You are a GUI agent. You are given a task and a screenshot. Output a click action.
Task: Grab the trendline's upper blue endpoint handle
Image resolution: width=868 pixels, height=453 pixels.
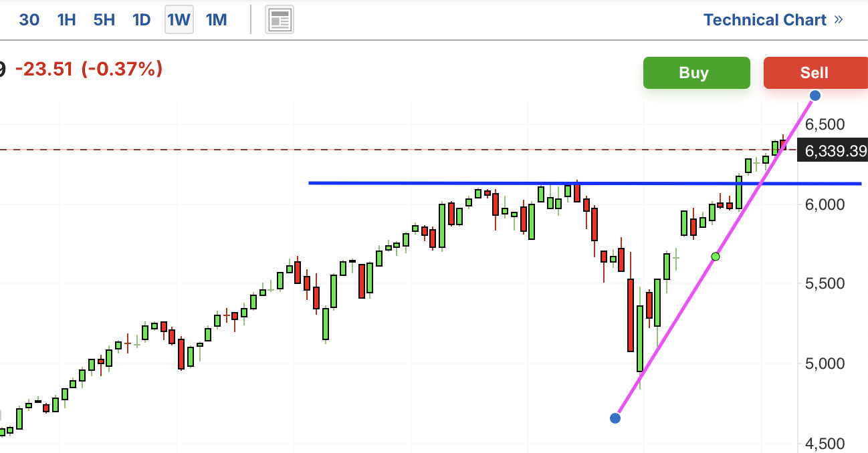(x=815, y=96)
